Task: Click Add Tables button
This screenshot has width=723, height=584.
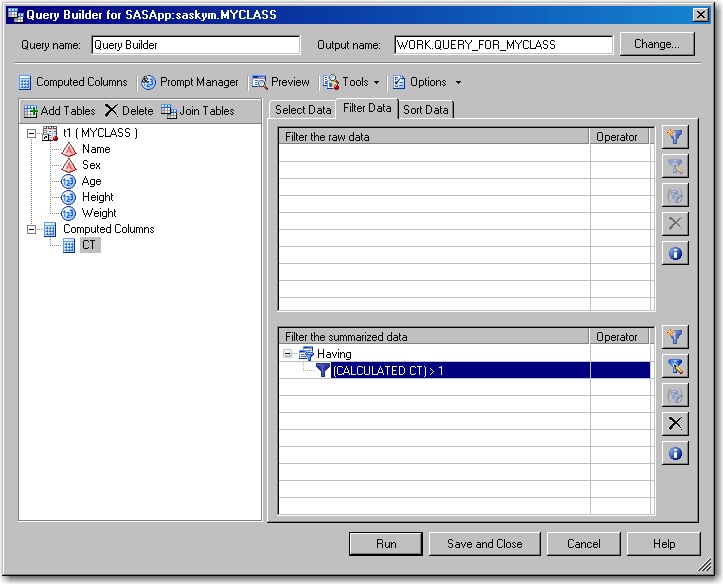Action: (59, 111)
